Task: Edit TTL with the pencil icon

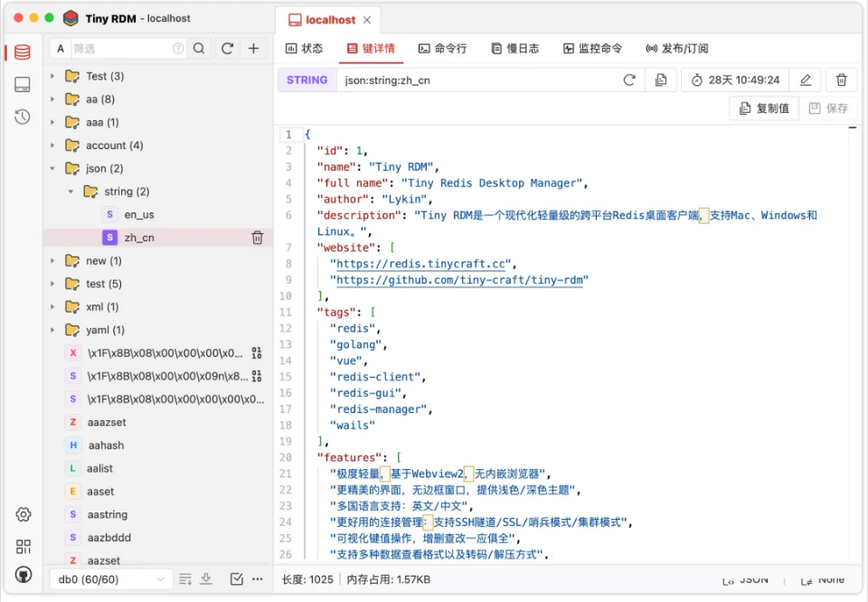Action: pyautogui.click(x=806, y=80)
